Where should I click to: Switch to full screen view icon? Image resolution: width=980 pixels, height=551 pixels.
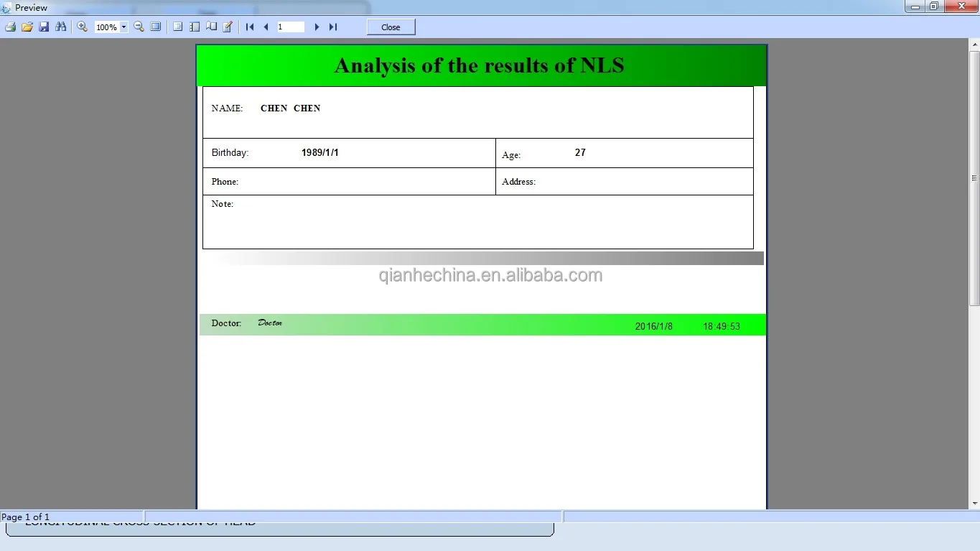coord(156,27)
